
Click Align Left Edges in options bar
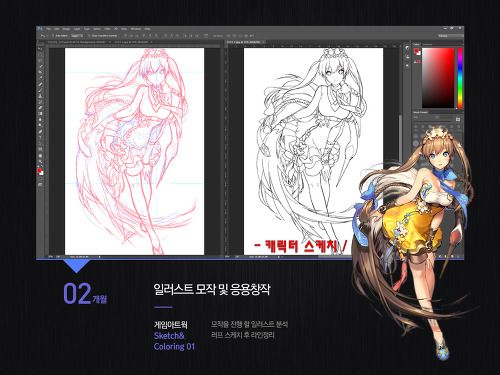click(x=144, y=35)
